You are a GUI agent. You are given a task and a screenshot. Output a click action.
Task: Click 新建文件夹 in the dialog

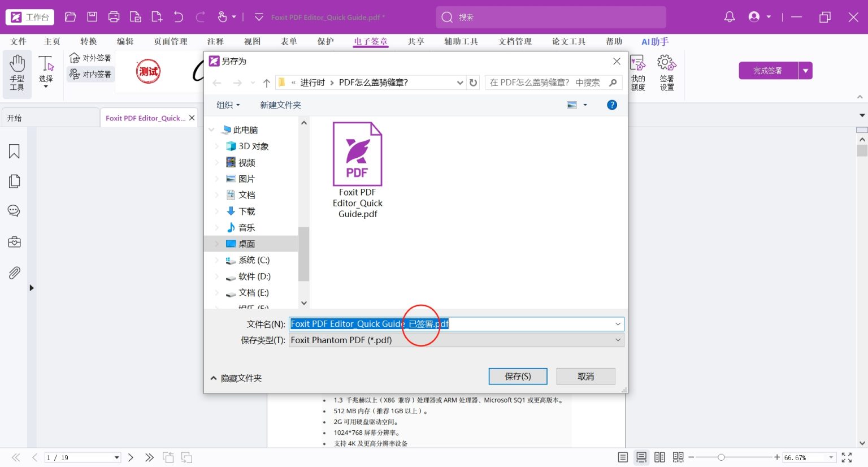click(x=280, y=105)
